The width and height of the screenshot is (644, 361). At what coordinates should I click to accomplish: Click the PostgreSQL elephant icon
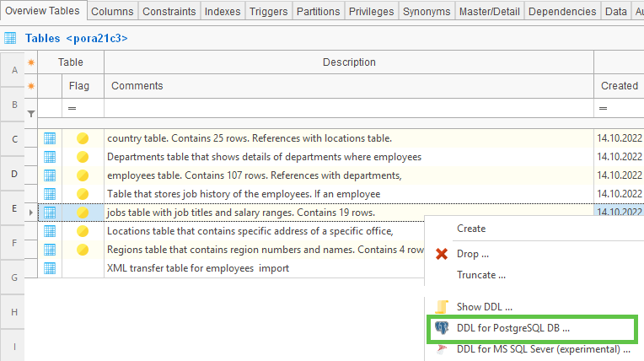pyautogui.click(x=442, y=328)
